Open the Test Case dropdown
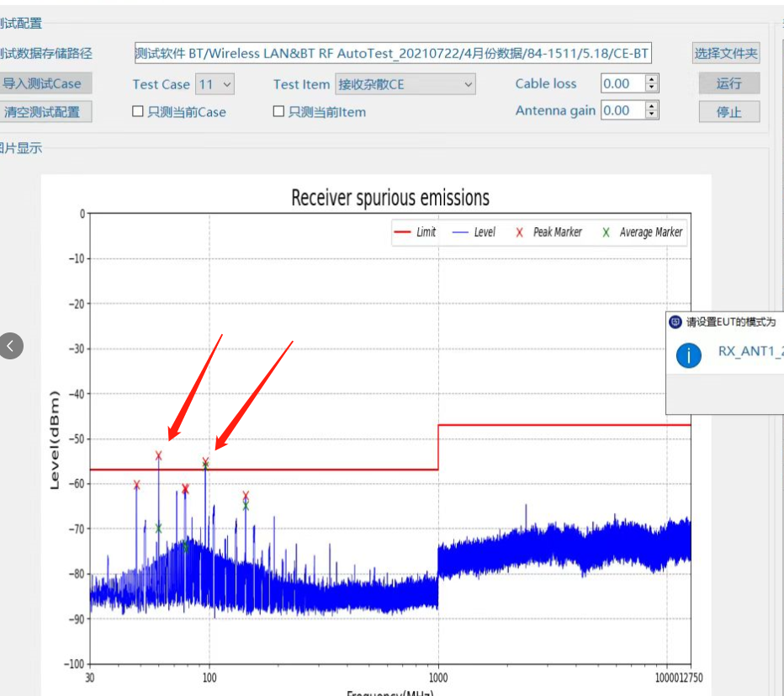Screen dimensions: 784x696 tap(215, 84)
